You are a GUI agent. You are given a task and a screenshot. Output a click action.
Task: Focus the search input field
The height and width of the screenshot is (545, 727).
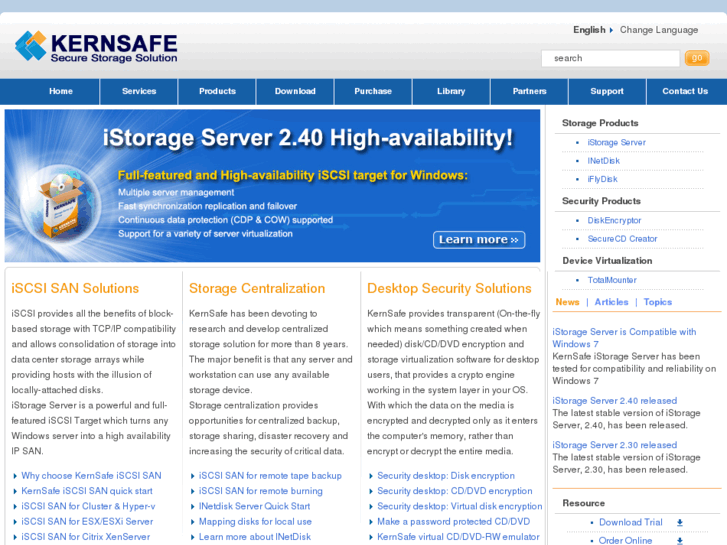tap(610, 58)
